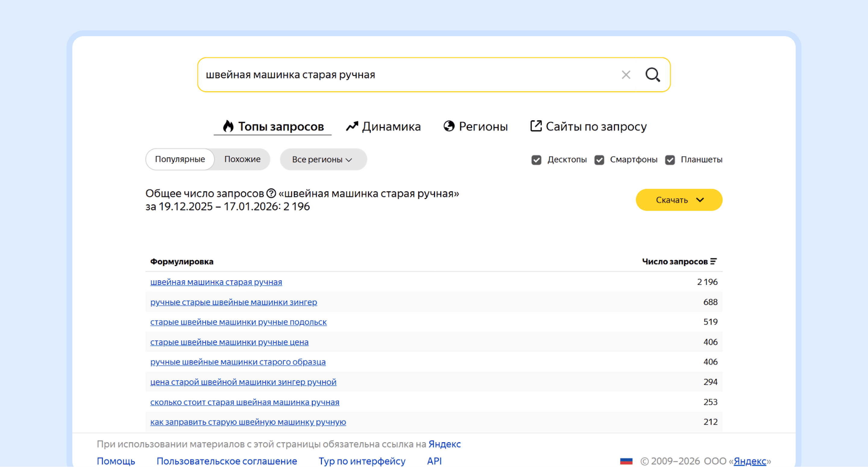Click the magnifier search icon
This screenshot has width=868, height=467.
(653, 74)
